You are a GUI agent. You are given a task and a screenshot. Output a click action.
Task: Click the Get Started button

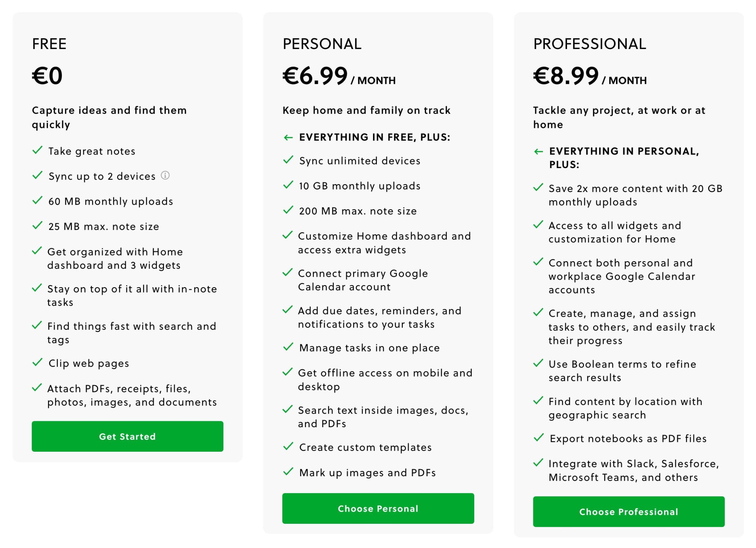(127, 436)
